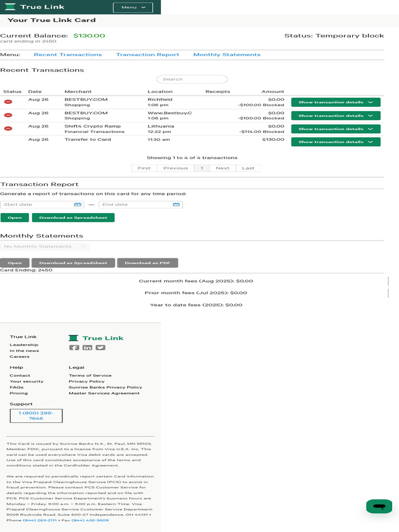Show transaction details for Transfer to Card

pyautogui.click(x=336, y=142)
